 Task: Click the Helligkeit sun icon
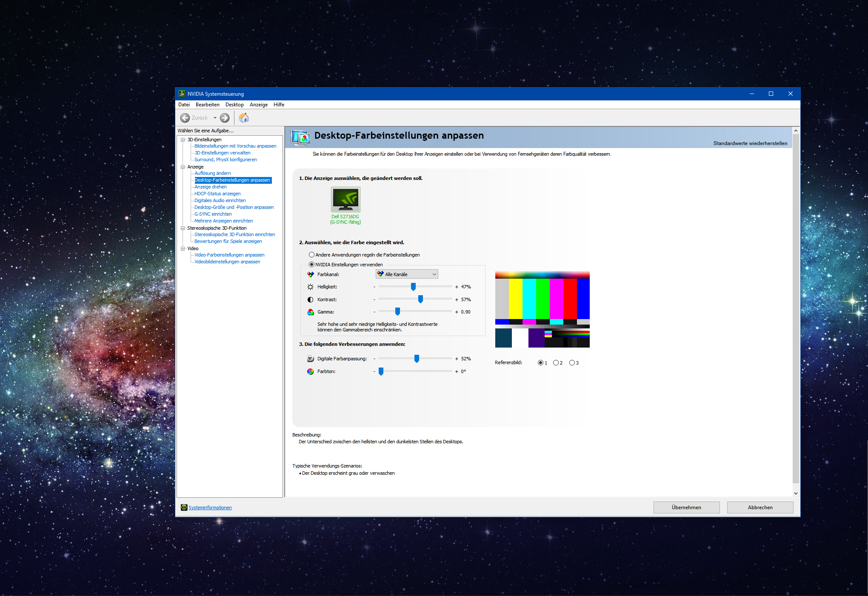(311, 287)
